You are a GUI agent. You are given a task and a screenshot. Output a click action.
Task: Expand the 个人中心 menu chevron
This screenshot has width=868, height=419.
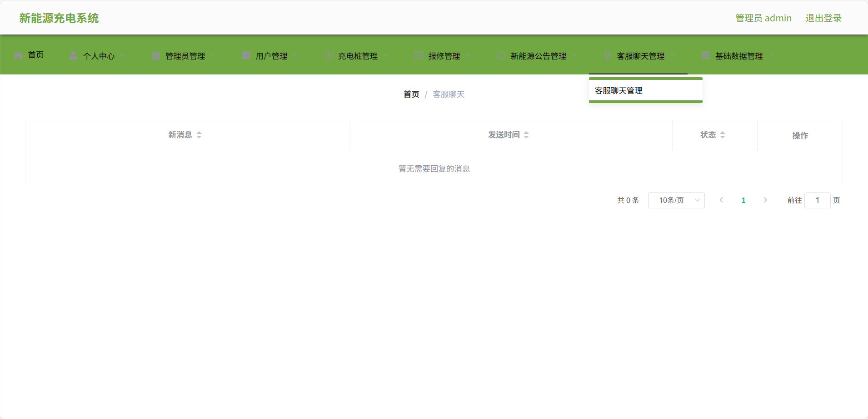click(x=123, y=55)
